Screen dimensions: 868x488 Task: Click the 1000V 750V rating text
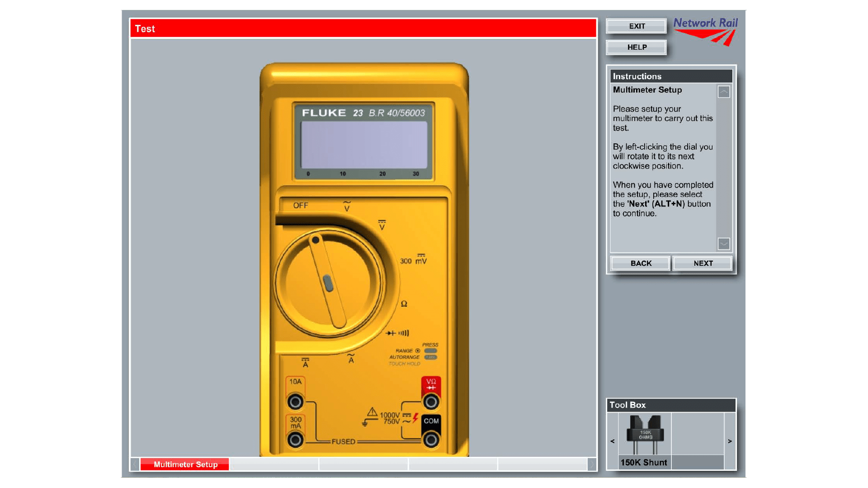click(390, 418)
